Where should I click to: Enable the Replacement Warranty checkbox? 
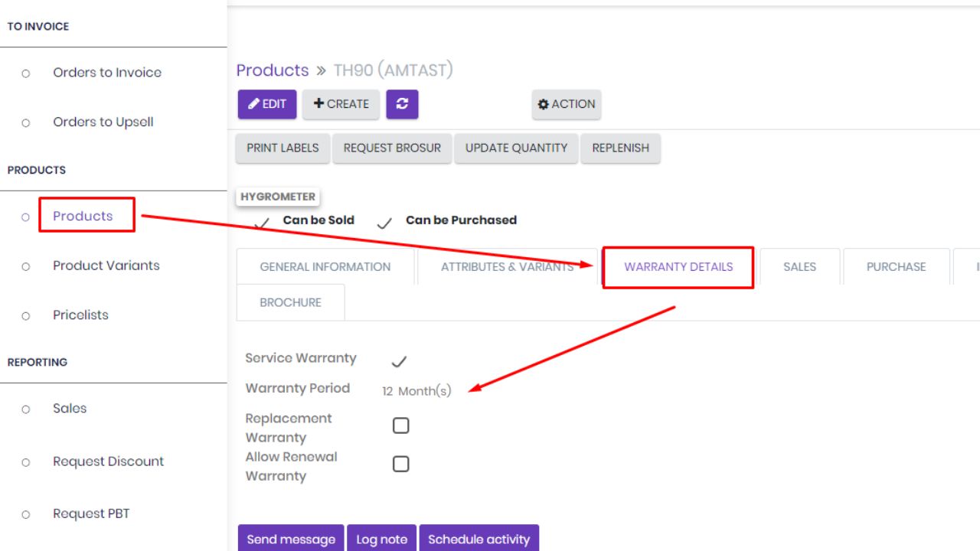[x=400, y=426]
